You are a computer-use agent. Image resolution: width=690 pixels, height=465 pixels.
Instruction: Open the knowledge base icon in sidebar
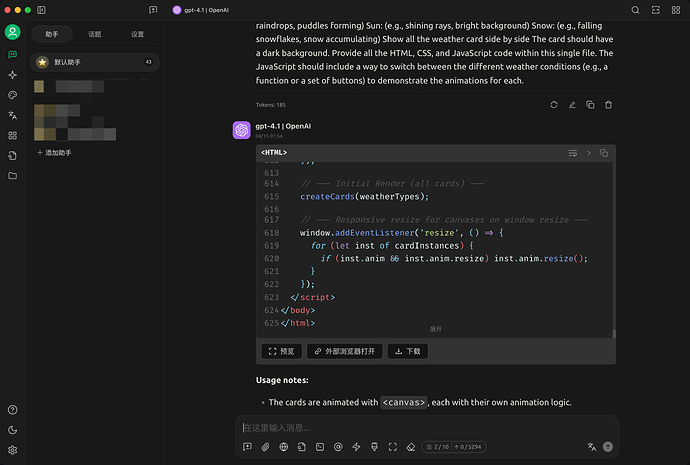pyautogui.click(x=12, y=156)
